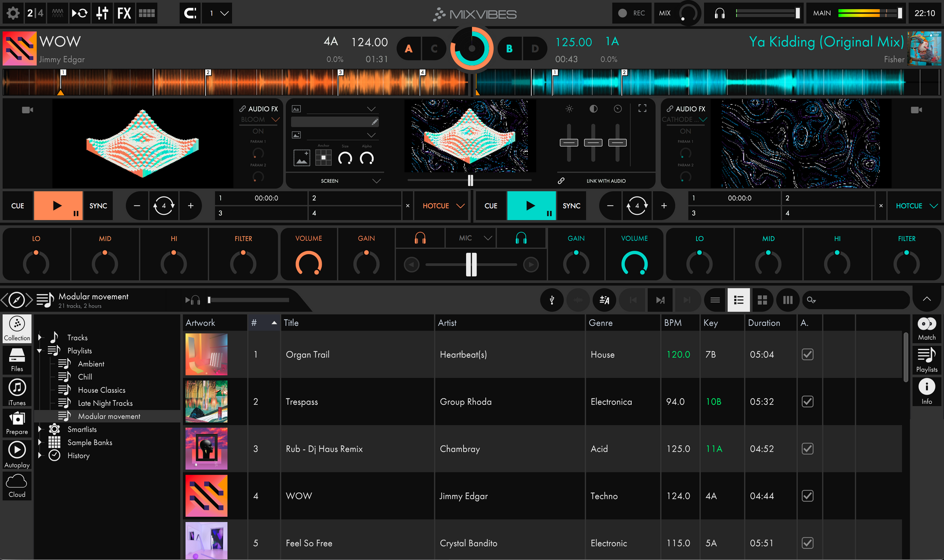
Task: Toggle BLOOM audio FX ON for left deck
Action: 259,131
